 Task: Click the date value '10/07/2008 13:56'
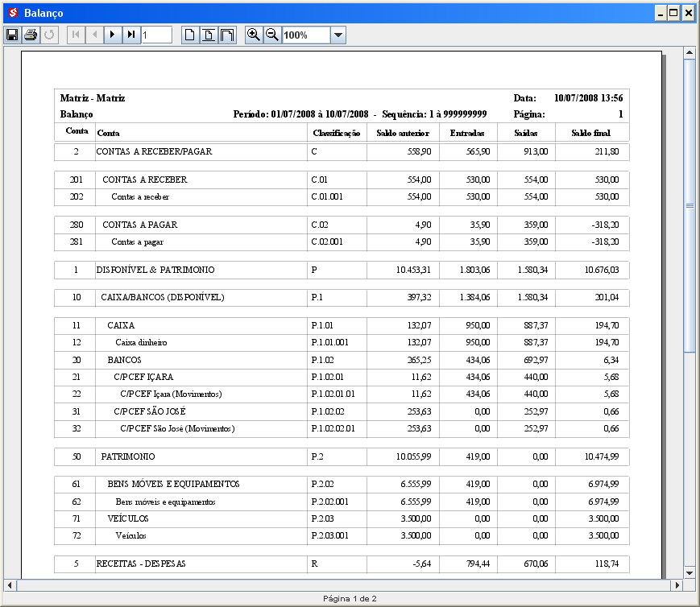point(588,98)
